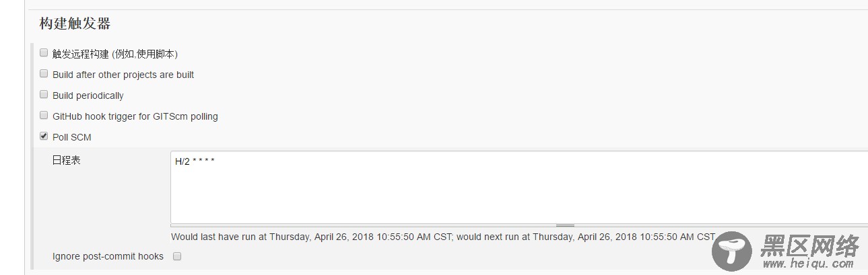
Task: Click the Would last have run message
Action: pos(443,237)
